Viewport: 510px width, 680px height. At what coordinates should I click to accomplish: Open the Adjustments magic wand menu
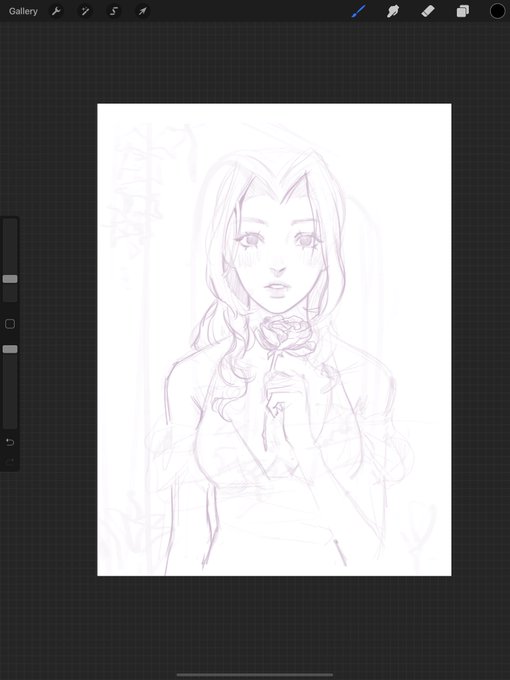(85, 11)
